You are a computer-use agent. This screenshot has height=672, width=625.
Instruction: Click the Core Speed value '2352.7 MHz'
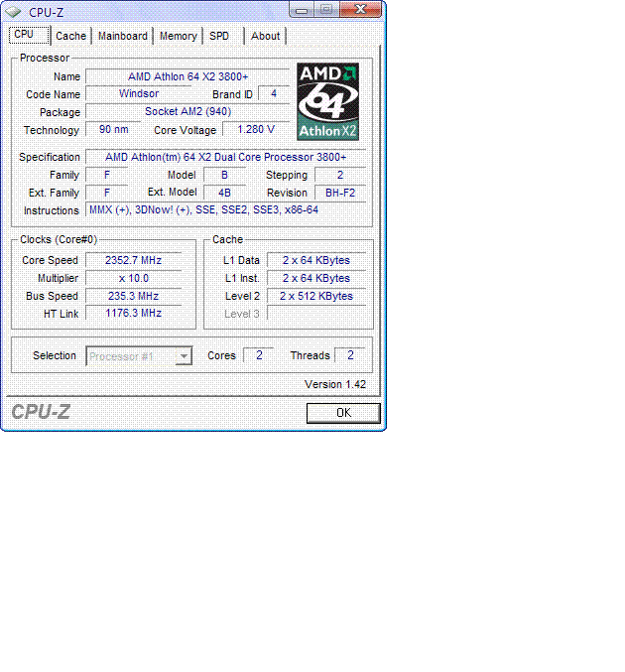click(133, 261)
